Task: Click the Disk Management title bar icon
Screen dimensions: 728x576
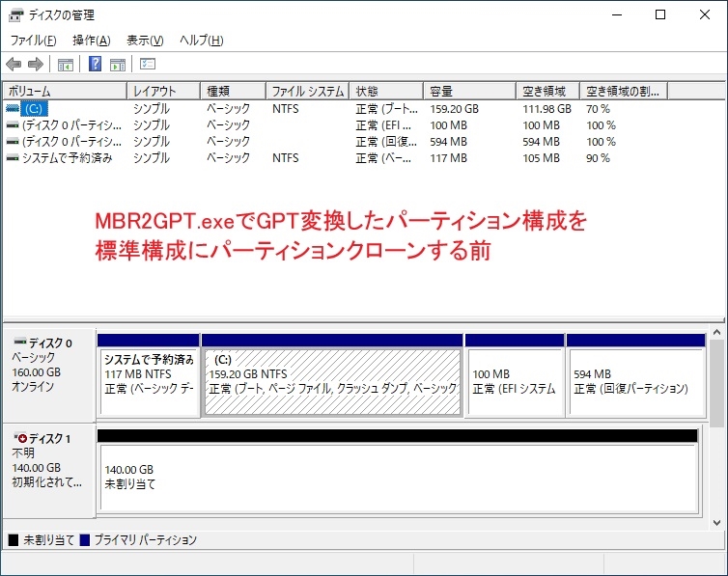Action: (15, 14)
